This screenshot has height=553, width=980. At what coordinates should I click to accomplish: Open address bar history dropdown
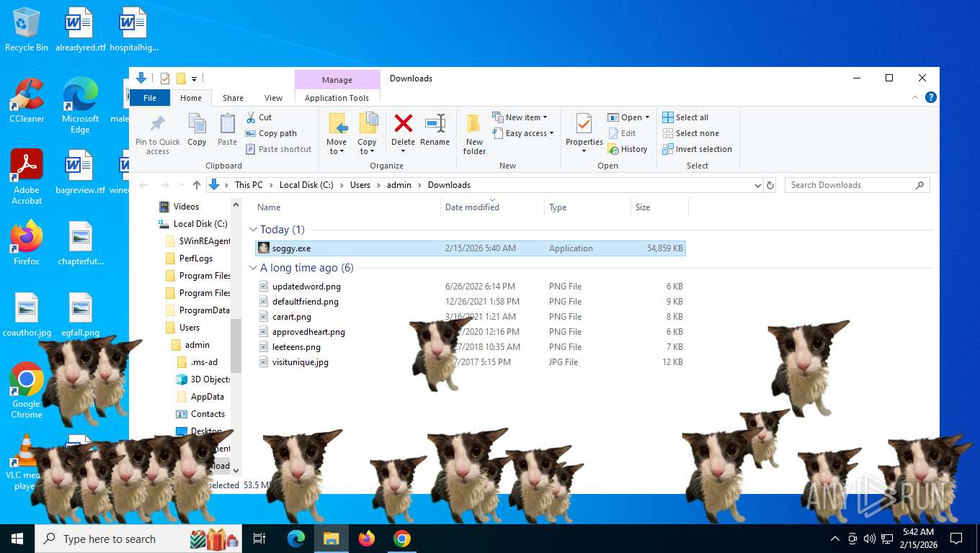757,185
